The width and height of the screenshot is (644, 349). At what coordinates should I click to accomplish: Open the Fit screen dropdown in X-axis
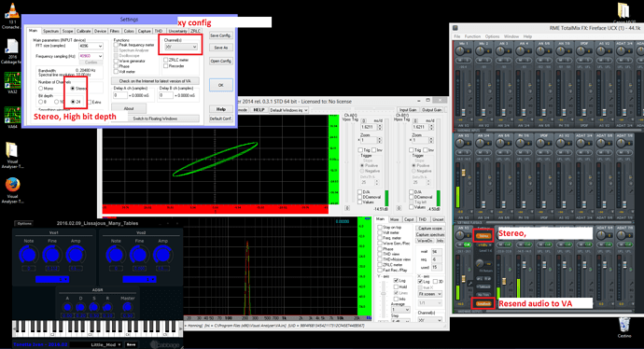(430, 294)
